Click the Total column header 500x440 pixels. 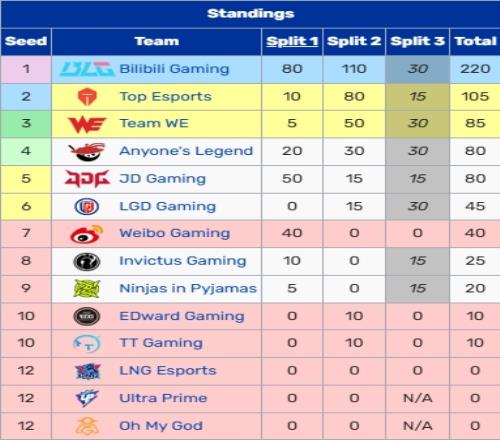(475, 41)
